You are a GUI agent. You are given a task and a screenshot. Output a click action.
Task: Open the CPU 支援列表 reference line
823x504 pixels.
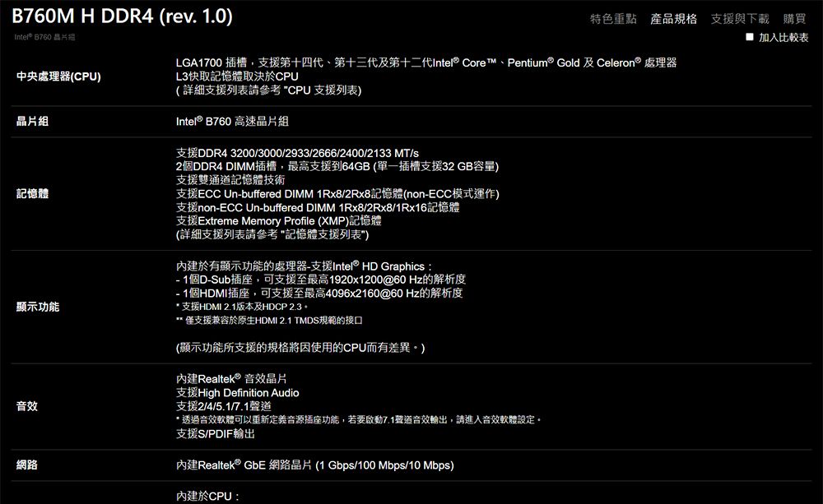pos(268,90)
